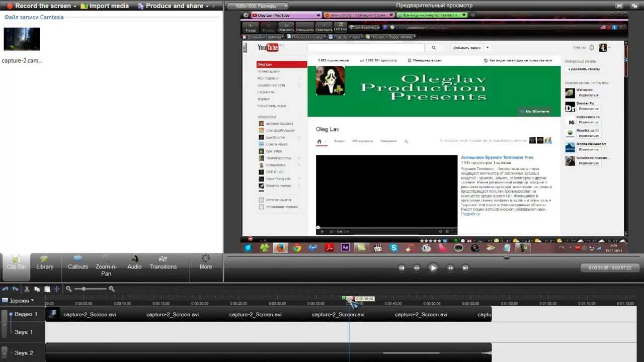Screen dimensions: 644x362
Task: Click the YouTube logo in preview
Action: click(x=268, y=47)
